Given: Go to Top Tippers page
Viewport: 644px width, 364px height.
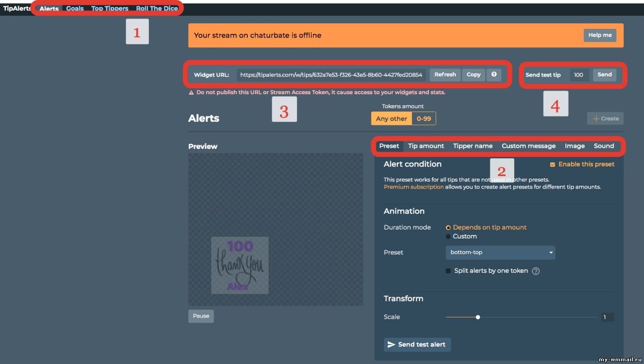Looking at the screenshot, I should pyautogui.click(x=110, y=9).
